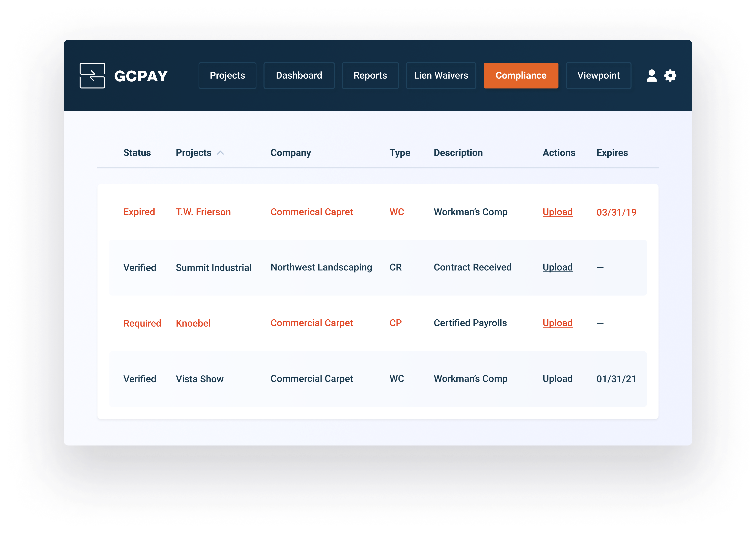Click the GCPAY logo icon
Screen dimensions: 756x533
click(92, 76)
